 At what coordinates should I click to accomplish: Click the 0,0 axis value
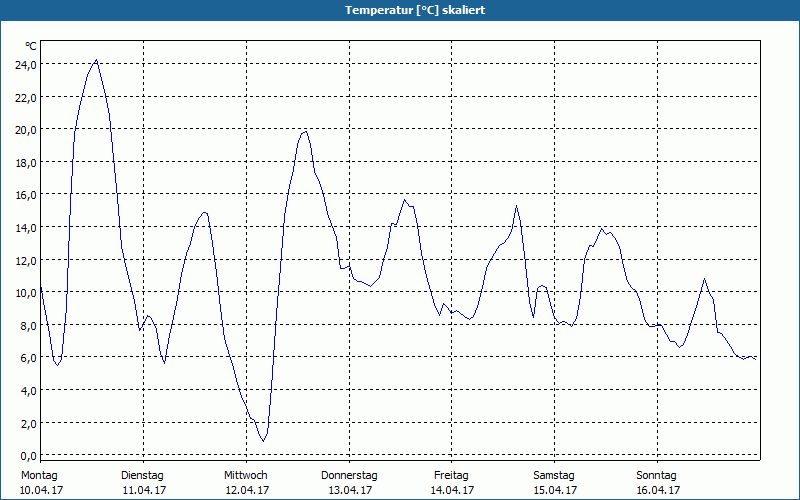click(28, 456)
